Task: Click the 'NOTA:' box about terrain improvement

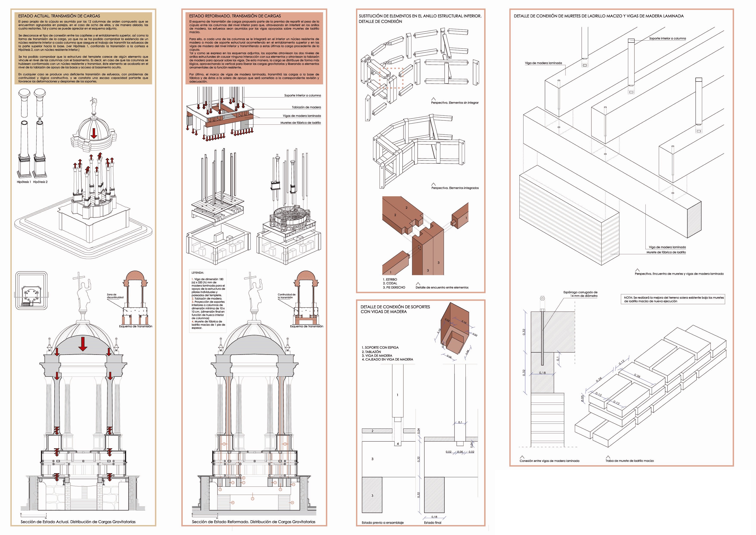Action: [x=673, y=299]
